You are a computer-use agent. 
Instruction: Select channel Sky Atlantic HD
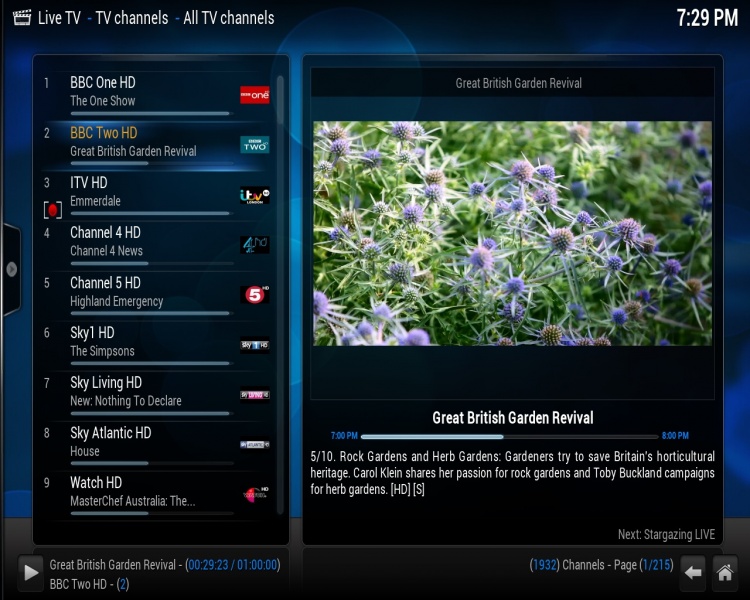[x=155, y=445]
